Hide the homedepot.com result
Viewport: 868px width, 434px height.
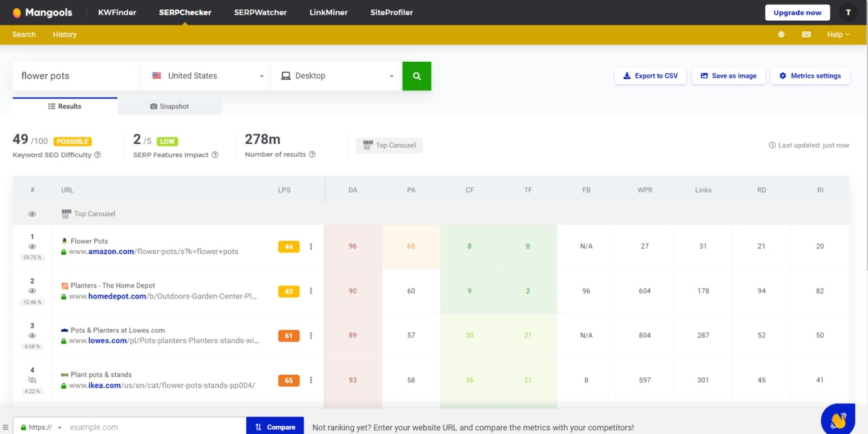pos(32,290)
